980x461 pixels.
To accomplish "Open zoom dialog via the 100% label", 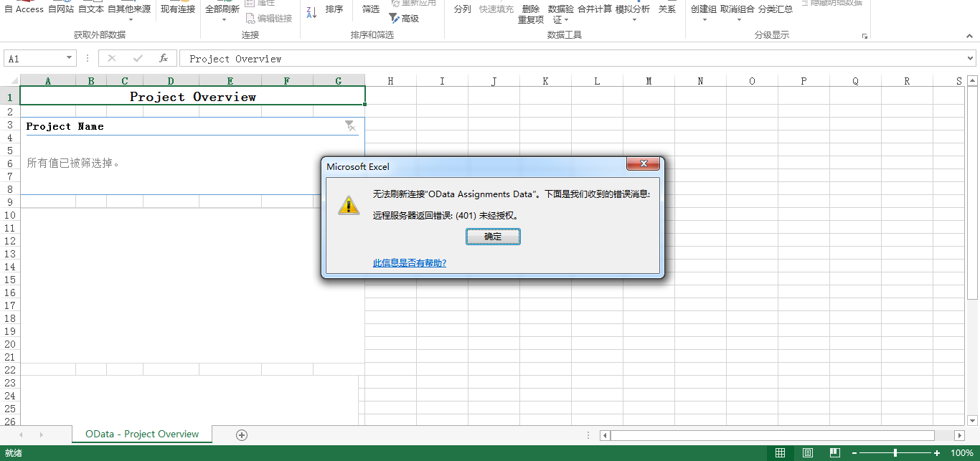I will pyautogui.click(x=961, y=453).
